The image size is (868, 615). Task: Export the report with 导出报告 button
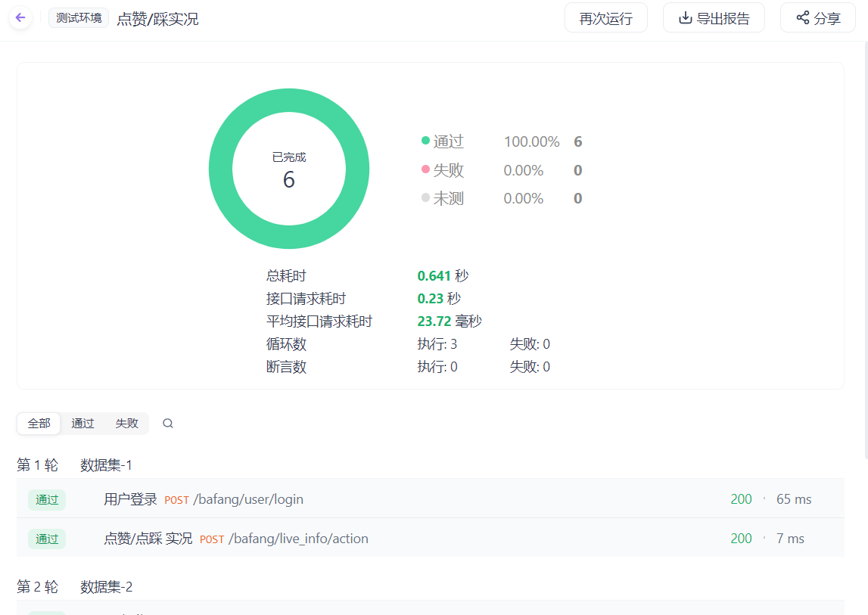(x=714, y=18)
